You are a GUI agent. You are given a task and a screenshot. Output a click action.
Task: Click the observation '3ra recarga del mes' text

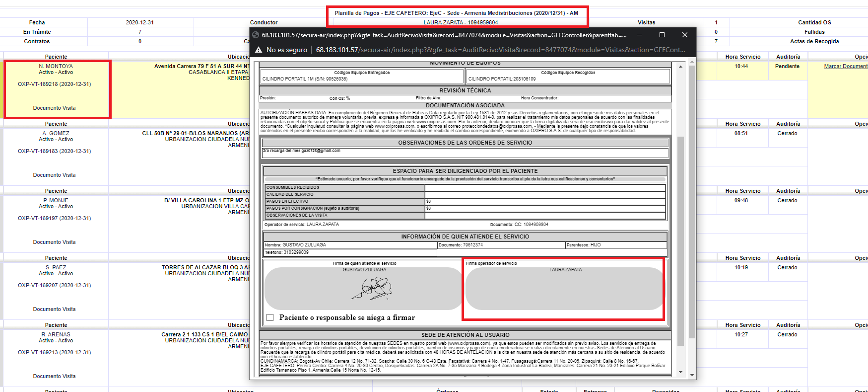pos(302,151)
